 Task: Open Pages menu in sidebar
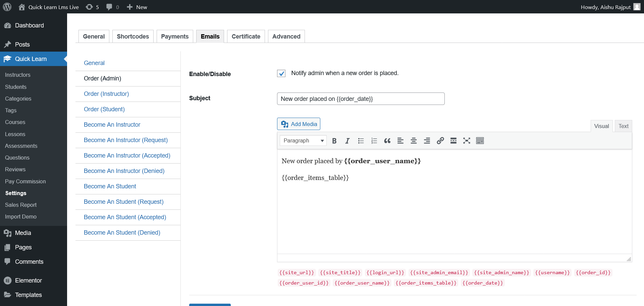point(34,247)
